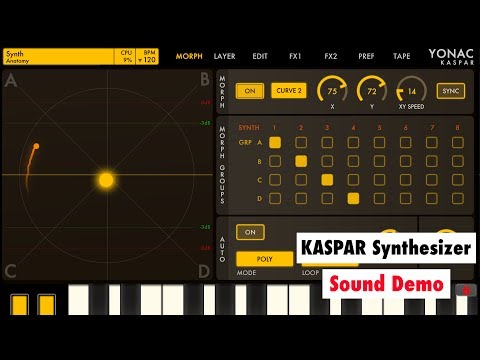Check group B synth 7 box
The image size is (480, 360).
432,161
